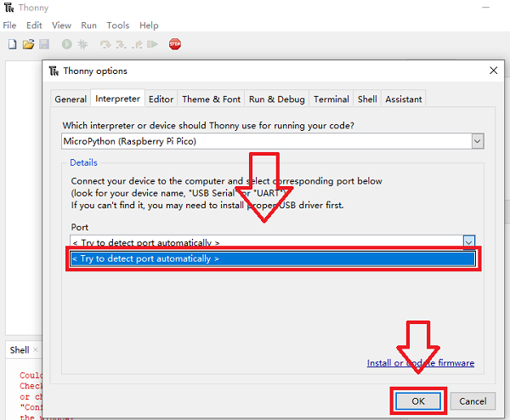Open the Theme & Font tab
Viewport: 510px width, 420px height.
click(211, 99)
